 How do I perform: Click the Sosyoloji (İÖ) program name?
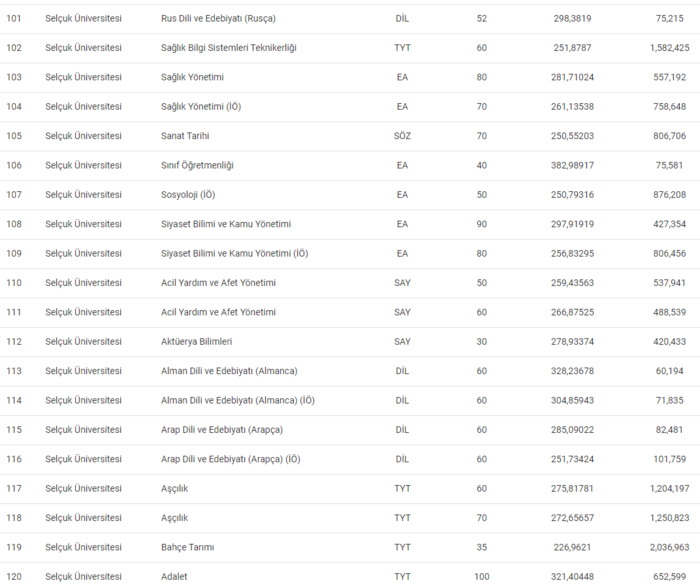click(x=188, y=194)
